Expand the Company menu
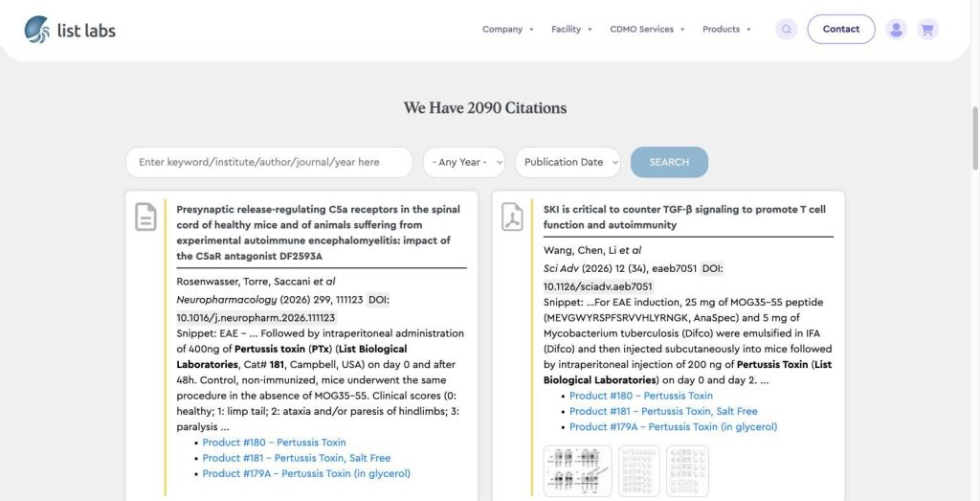This screenshot has width=980, height=501. coord(507,30)
